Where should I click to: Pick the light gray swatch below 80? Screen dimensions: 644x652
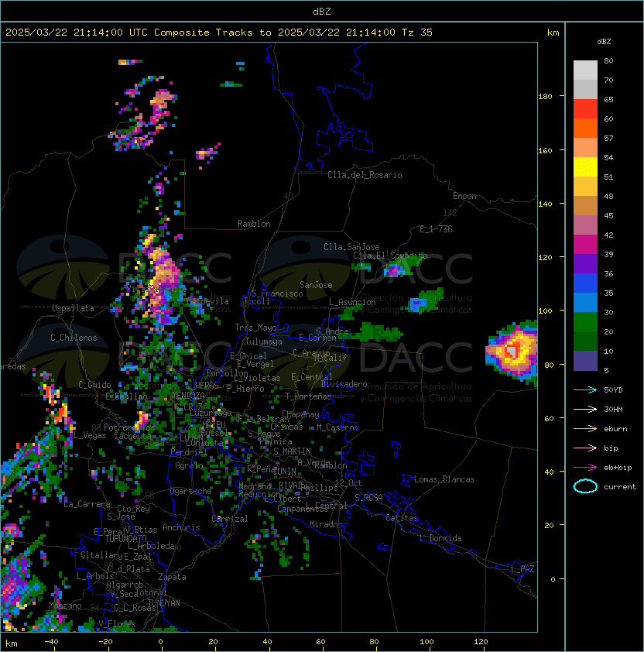coord(585,70)
